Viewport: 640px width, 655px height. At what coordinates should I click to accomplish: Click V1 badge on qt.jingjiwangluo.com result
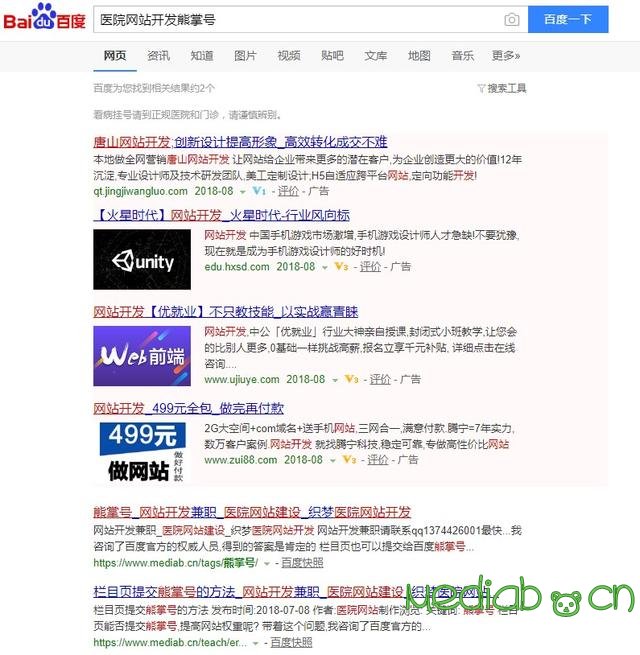point(259,191)
